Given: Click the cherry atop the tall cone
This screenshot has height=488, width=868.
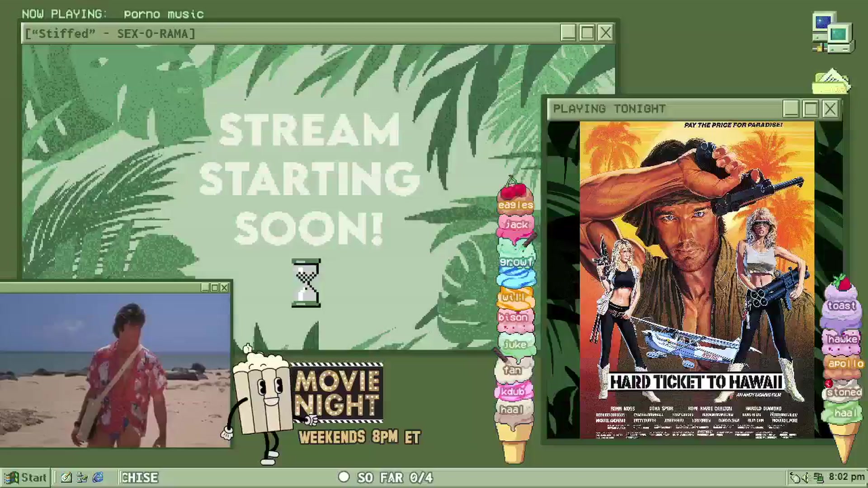Looking at the screenshot, I should 514,188.
